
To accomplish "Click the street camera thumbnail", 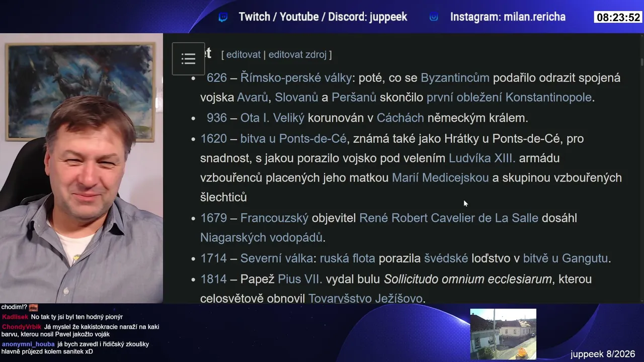I will click(x=503, y=334).
